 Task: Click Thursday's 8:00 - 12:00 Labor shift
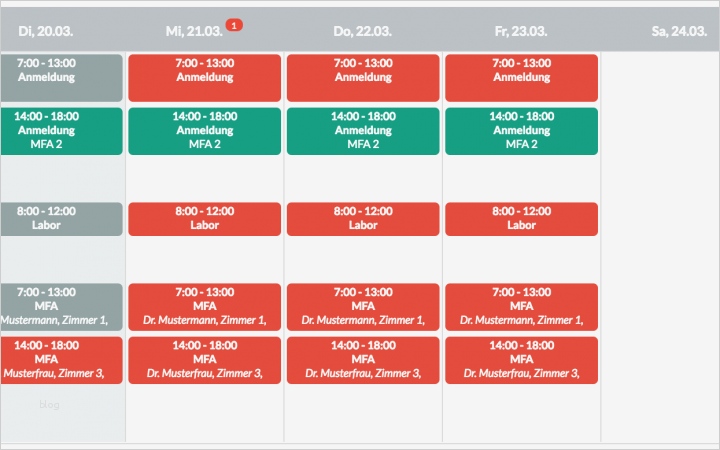pyautogui.click(x=363, y=219)
